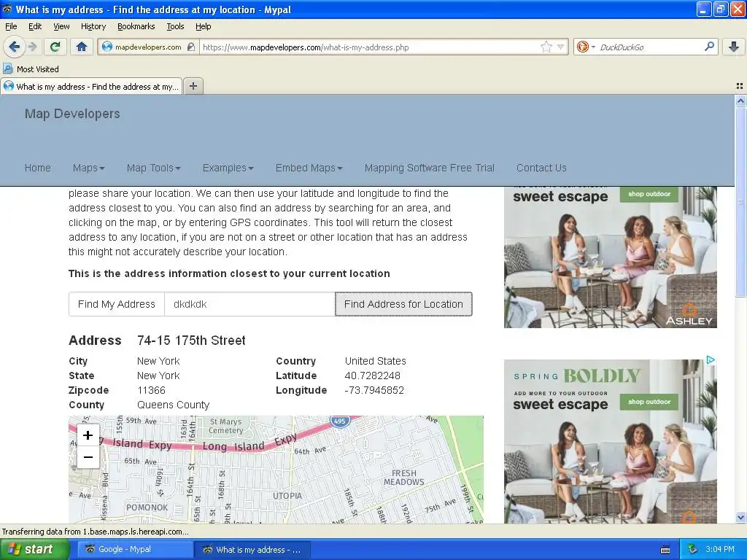Switch to Google - Mypal taskbar window
The image size is (747, 560).
[x=135, y=550]
